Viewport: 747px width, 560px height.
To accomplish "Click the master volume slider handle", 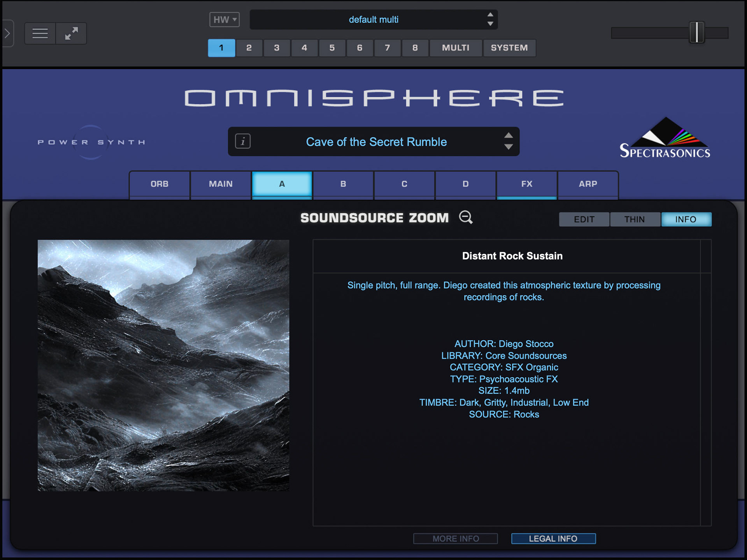I will (x=696, y=32).
